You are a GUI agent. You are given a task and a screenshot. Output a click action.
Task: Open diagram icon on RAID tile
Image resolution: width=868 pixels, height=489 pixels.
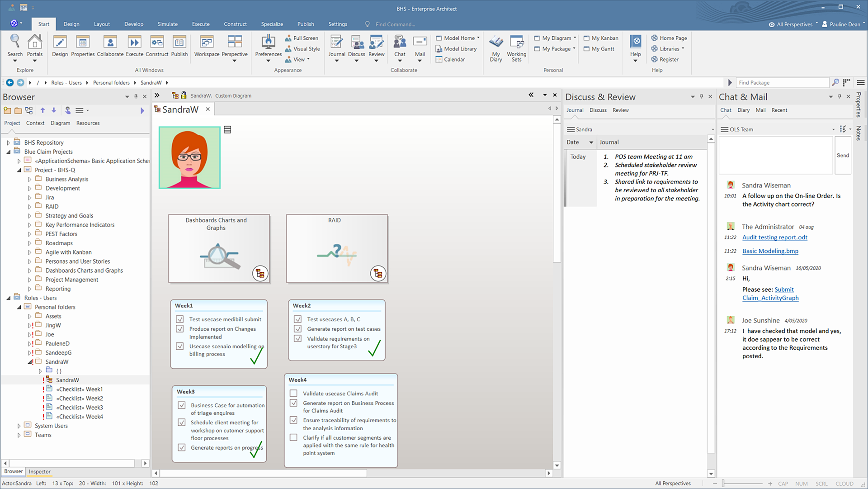pyautogui.click(x=378, y=273)
